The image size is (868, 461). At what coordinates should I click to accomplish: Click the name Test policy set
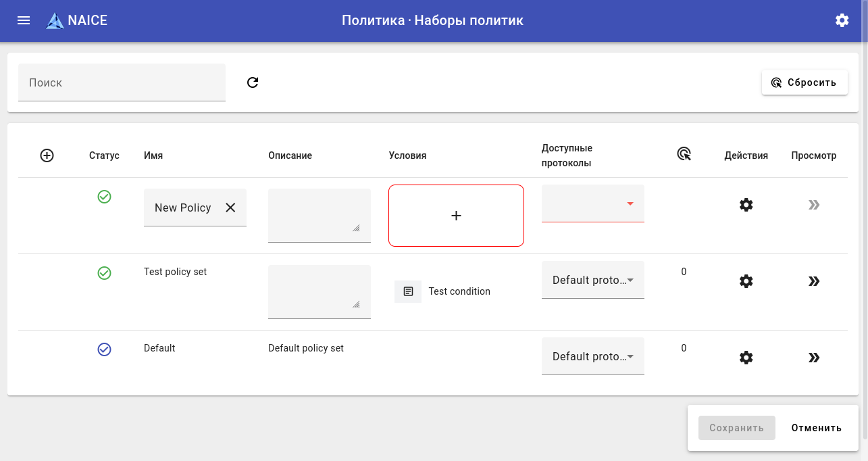click(176, 272)
